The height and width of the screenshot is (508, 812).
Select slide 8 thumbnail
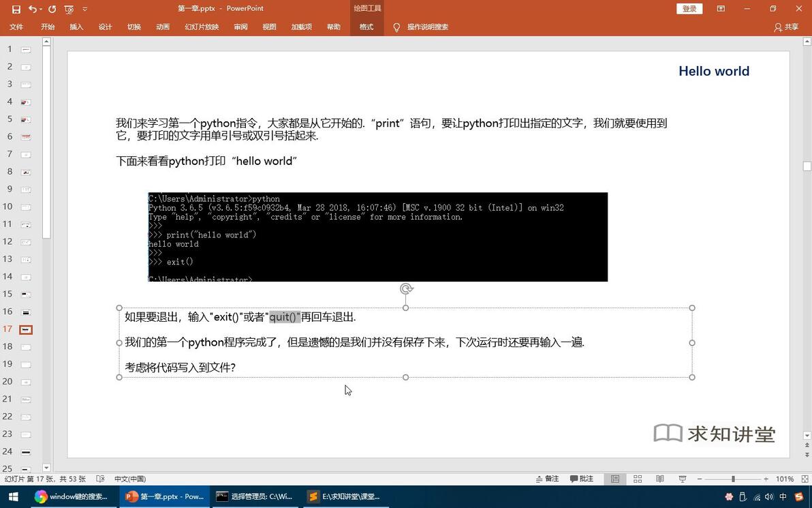[26, 172]
